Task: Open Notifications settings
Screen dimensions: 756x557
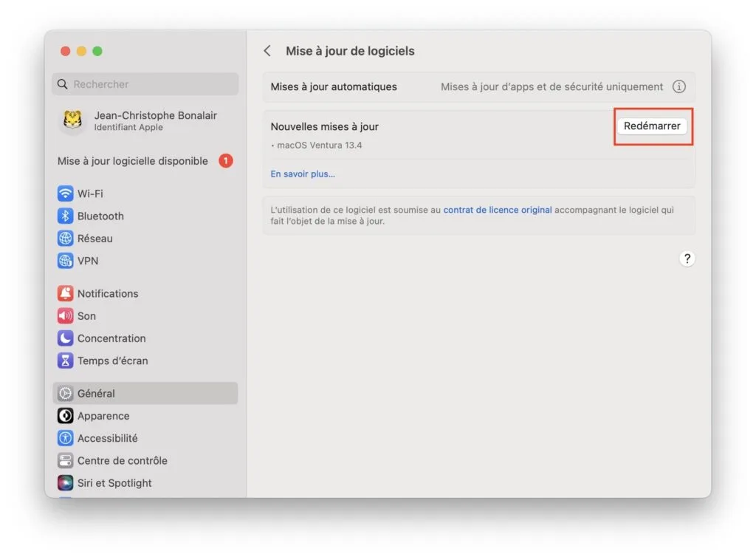Action: (66, 293)
